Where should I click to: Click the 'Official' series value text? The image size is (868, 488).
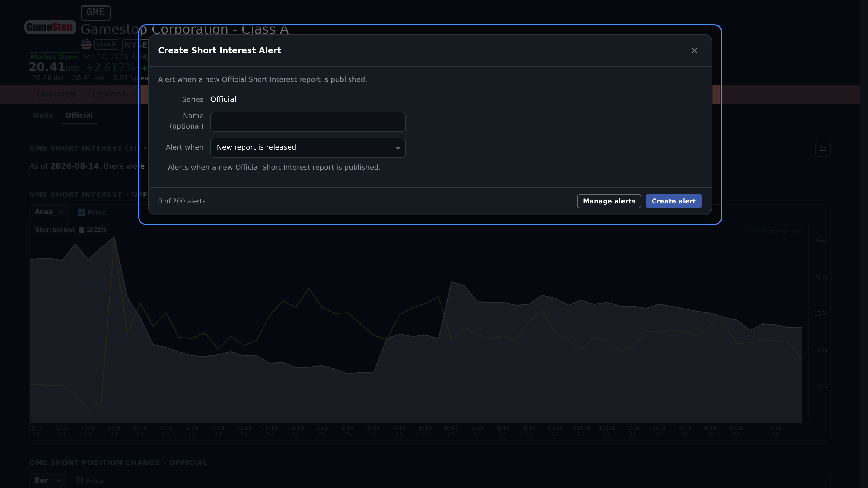click(224, 99)
